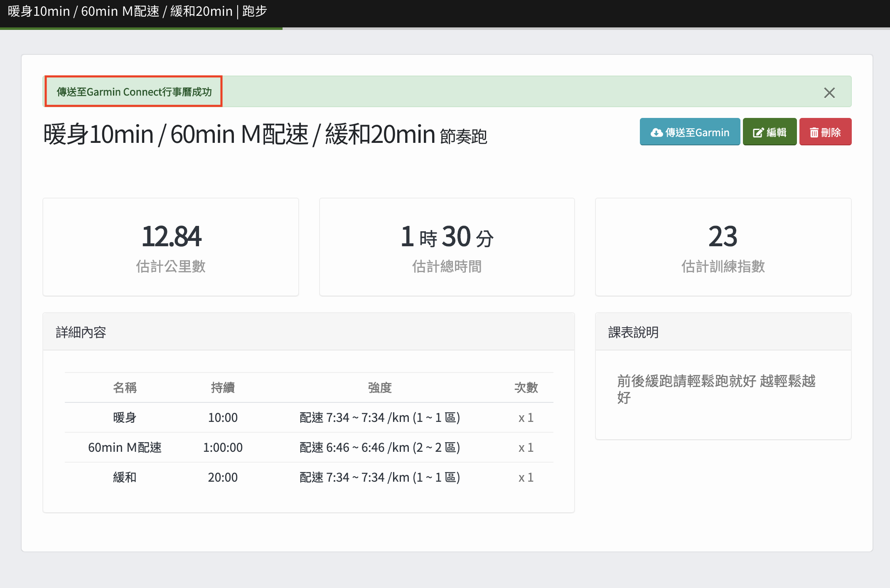Click the cloud upload icon on Garmin button
Image resolution: width=890 pixels, height=588 pixels.
pos(656,132)
